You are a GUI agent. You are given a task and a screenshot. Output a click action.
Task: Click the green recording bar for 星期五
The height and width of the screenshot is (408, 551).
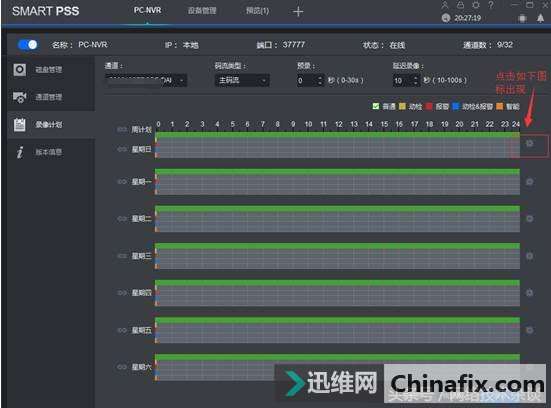[337, 320]
